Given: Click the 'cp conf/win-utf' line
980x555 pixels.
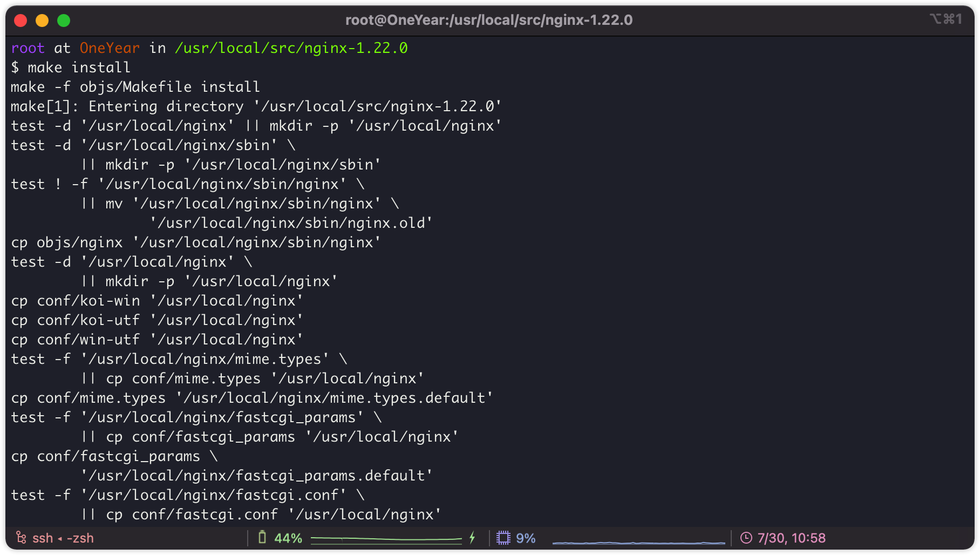Looking at the screenshot, I should tap(157, 340).
